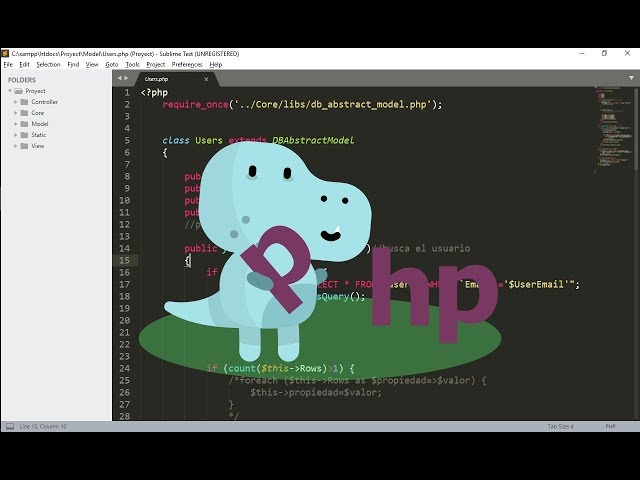Screen dimensions: 640x480
Task: Click the Controller folder icon
Action: click(x=24, y=102)
